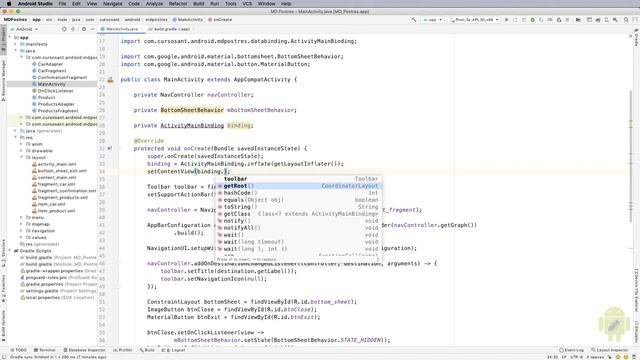Open the Android view selector dropdown
This screenshot has height=360, width=640.
[x=24, y=29]
